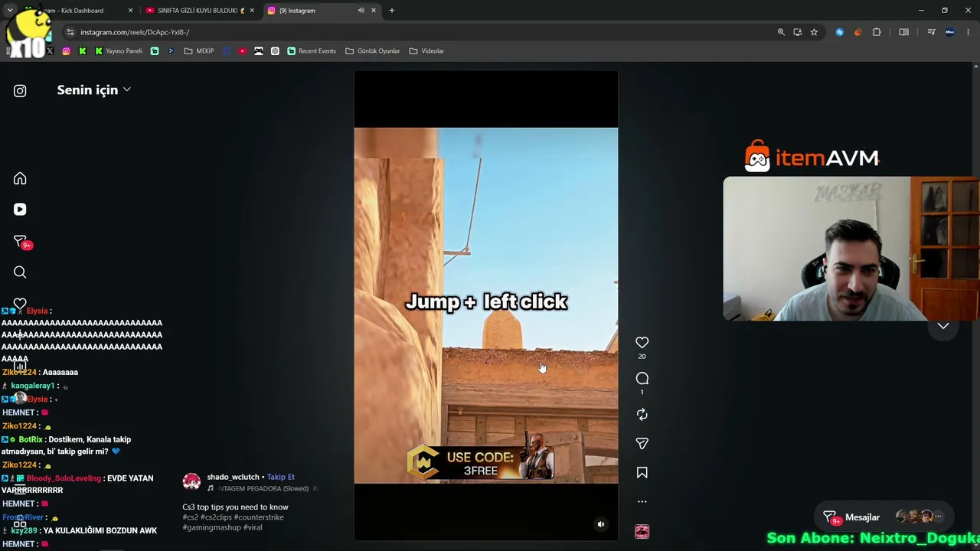Close the '(9) Instagram' tab
Image resolution: width=980 pixels, height=551 pixels.
(374, 11)
